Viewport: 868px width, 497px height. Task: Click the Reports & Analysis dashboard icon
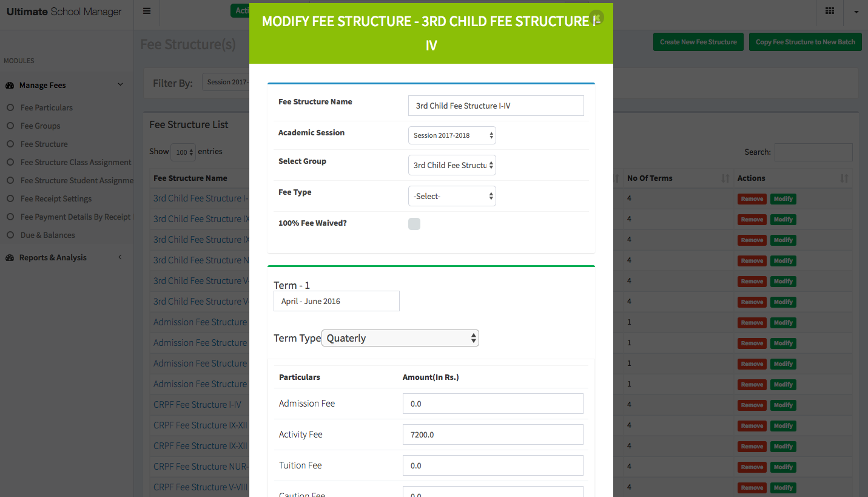(10, 258)
